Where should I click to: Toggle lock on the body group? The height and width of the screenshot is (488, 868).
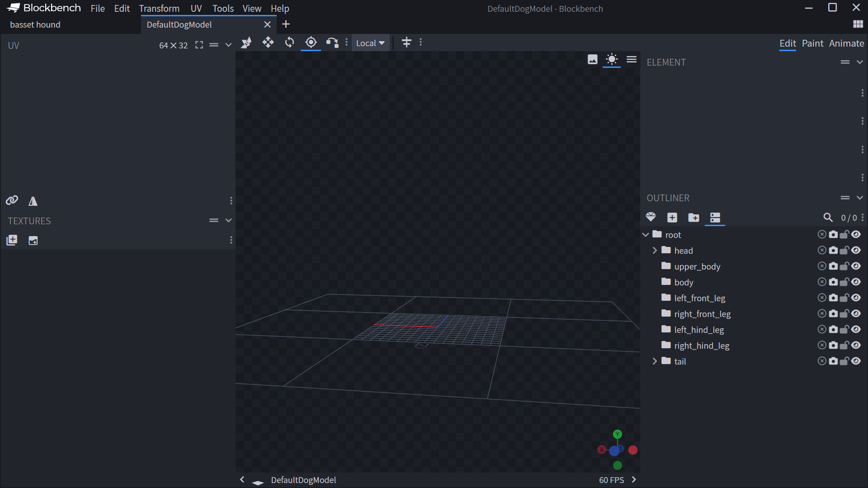(x=844, y=282)
